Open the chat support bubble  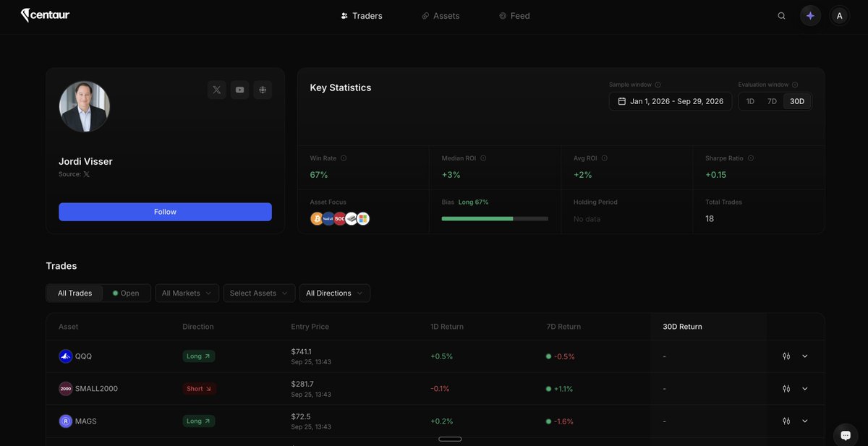[x=846, y=435]
